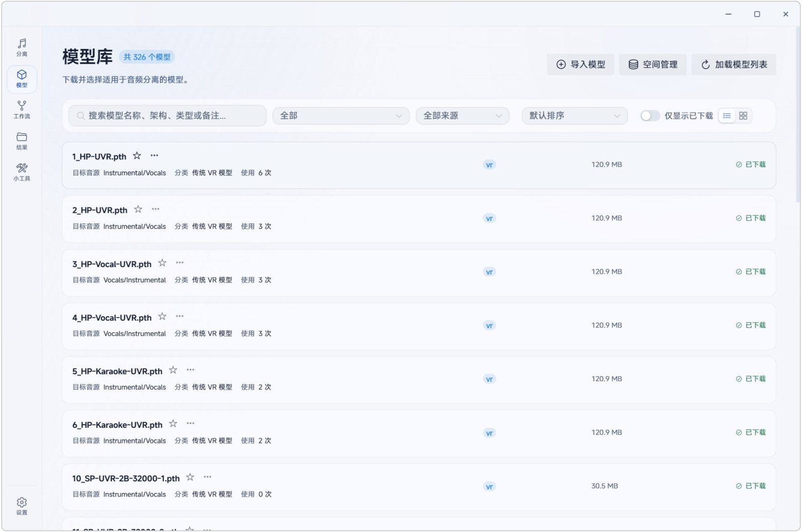Click the 加载模型列表 button
This screenshot has width=802, height=532.
pyautogui.click(x=734, y=65)
